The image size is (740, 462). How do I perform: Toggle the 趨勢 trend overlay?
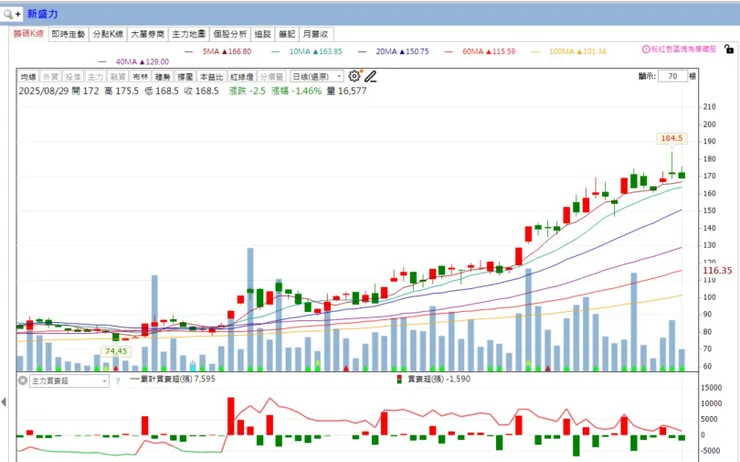tap(162, 76)
